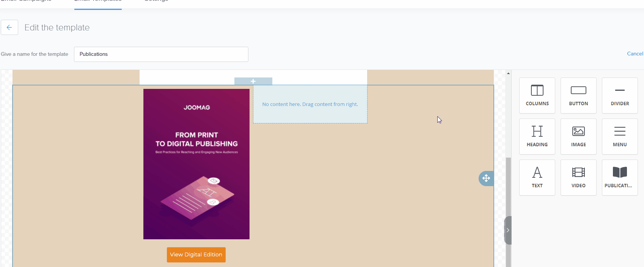
Task: Choose the Menu content block
Action: point(620,136)
